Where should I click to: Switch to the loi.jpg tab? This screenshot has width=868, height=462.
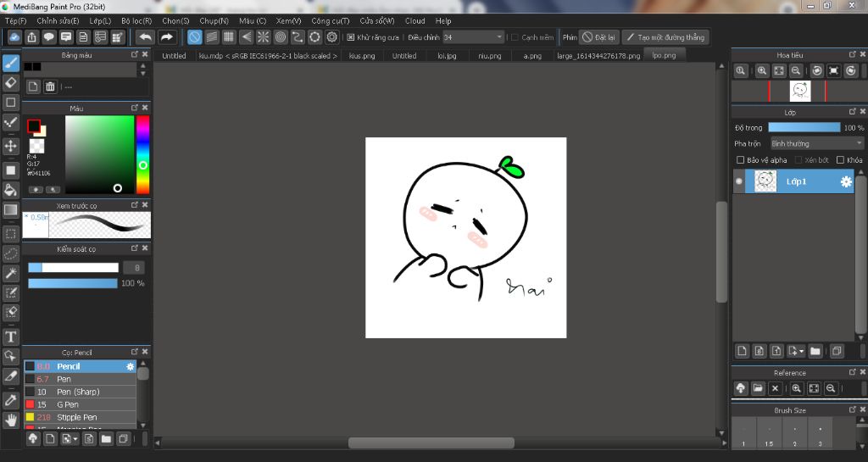[447, 56]
